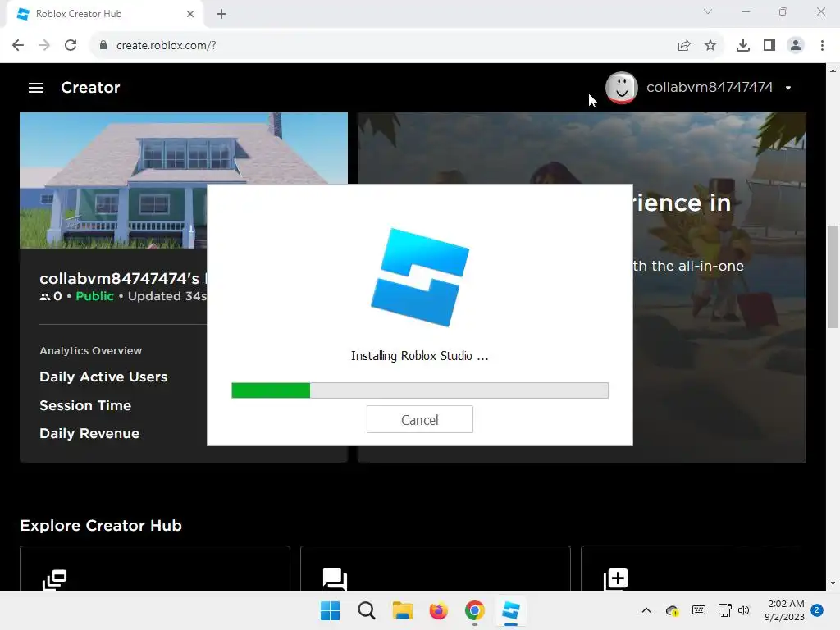Launch Firefox from the taskbar
Viewport: 840px width, 630px height.
[438, 610]
